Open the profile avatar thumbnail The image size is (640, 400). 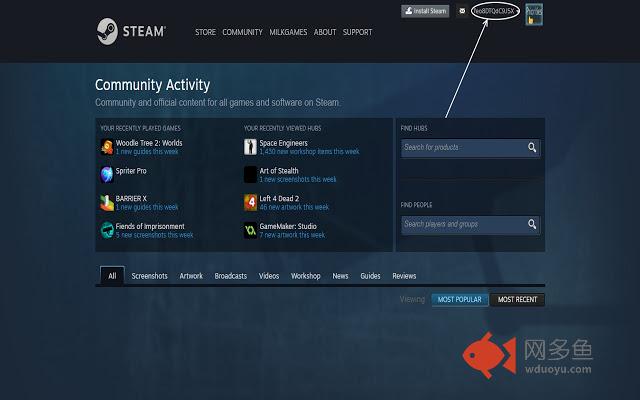(x=534, y=14)
